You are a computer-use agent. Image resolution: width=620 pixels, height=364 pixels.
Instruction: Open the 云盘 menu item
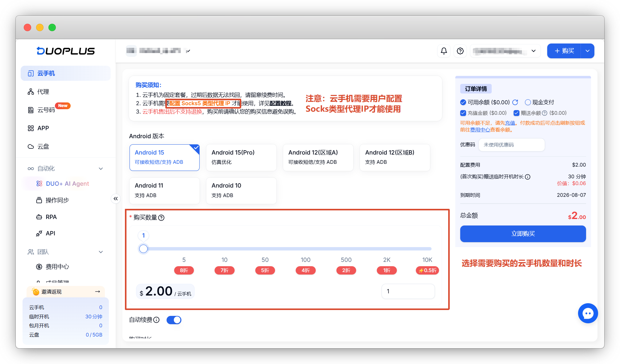(x=65, y=147)
